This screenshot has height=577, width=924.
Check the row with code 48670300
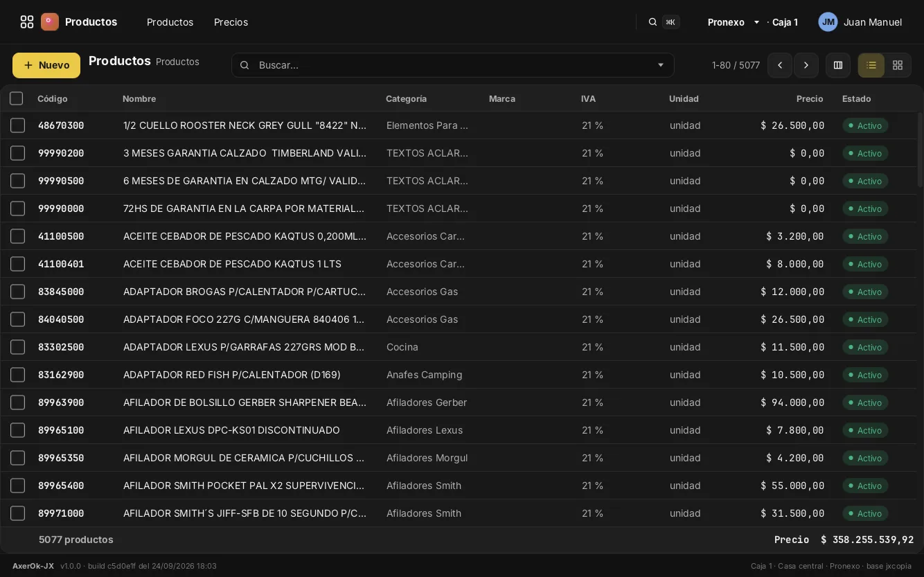(x=18, y=125)
